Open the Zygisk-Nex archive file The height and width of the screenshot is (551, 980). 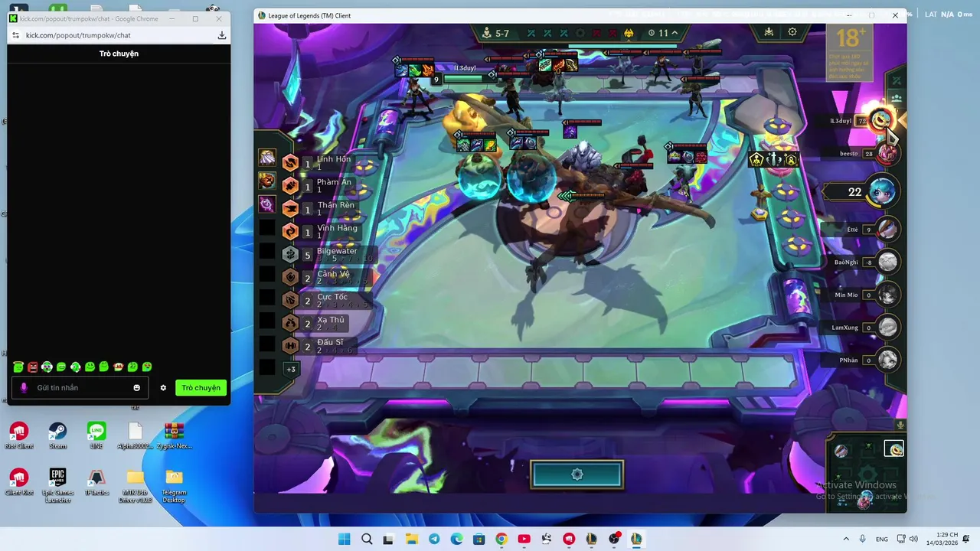174,436
